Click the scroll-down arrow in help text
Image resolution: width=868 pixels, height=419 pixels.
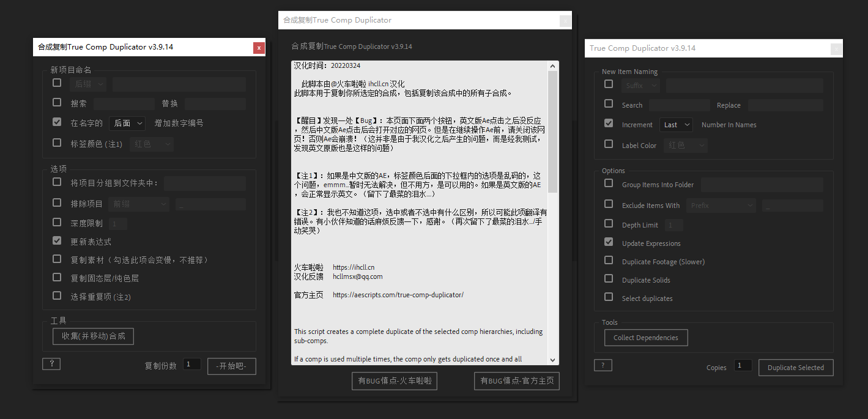tap(553, 360)
